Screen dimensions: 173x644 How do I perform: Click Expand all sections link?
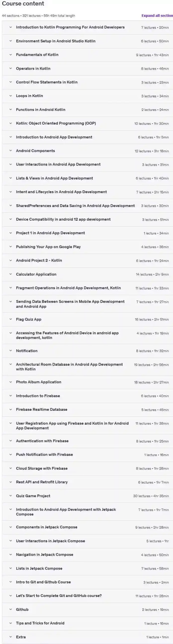157,16
